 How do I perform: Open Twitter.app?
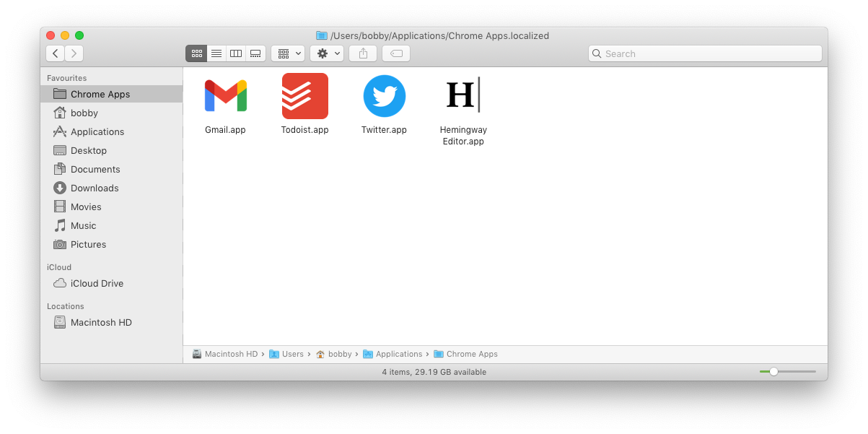384,96
